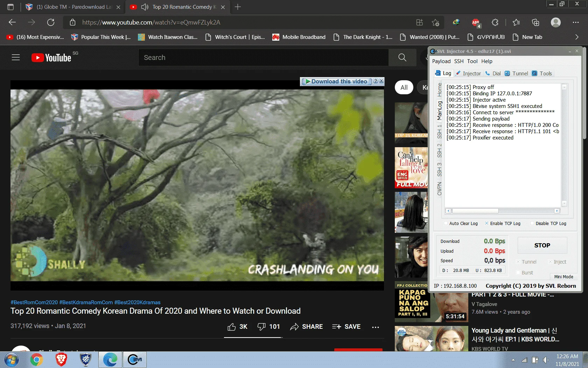This screenshot has height=368, width=588.
Task: Switch to the Globe TM - Paredownload tab
Action: [x=73, y=7]
